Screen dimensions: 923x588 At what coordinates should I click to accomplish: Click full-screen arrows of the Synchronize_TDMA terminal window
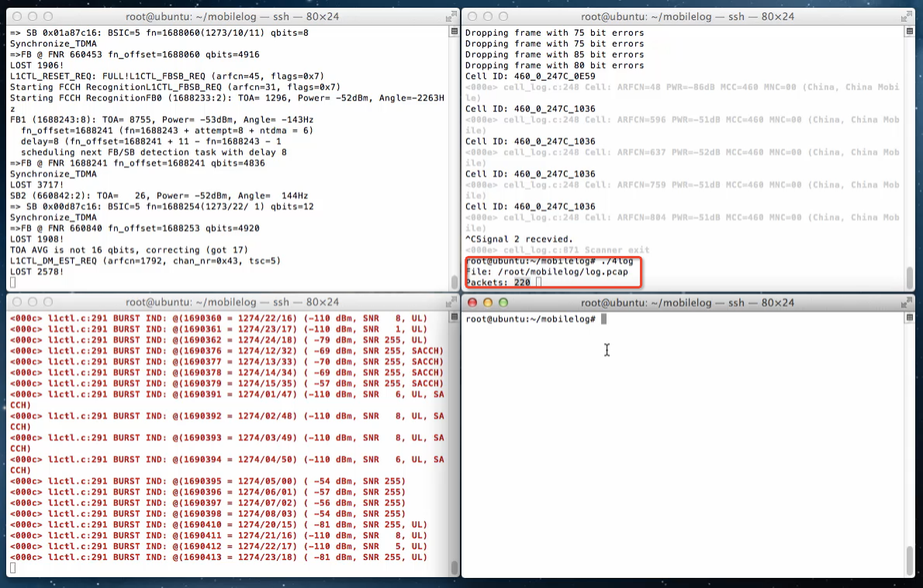451,16
